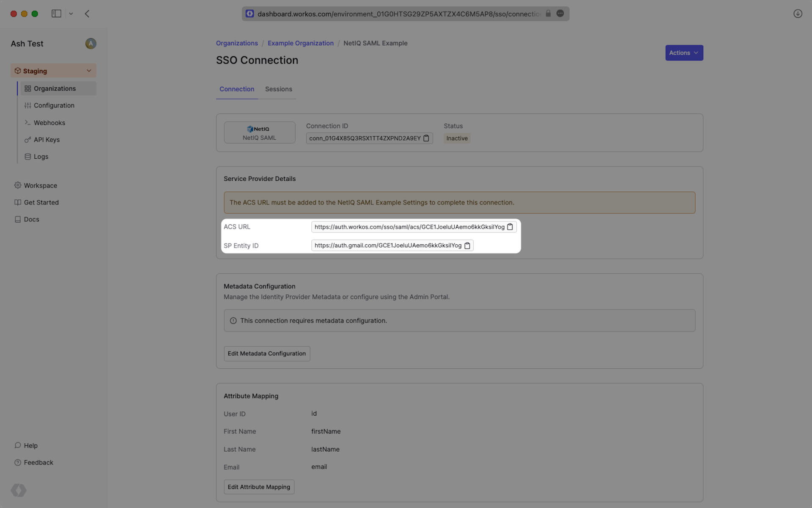The image size is (812, 508).
Task: Switch to the Sessions tab
Action: coord(278,89)
